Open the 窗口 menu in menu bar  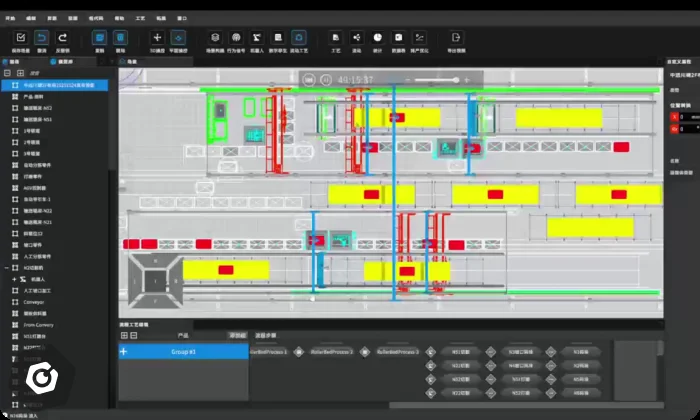182,18
